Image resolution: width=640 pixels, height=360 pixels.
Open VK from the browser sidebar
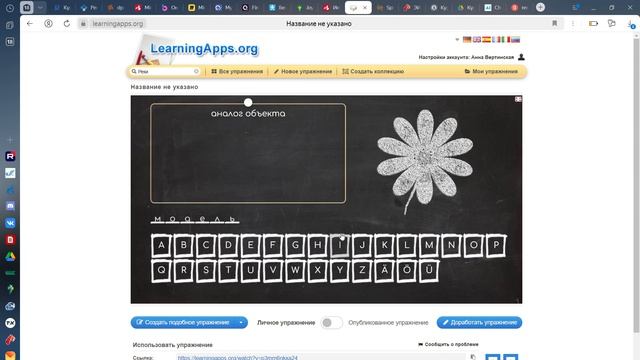10,223
